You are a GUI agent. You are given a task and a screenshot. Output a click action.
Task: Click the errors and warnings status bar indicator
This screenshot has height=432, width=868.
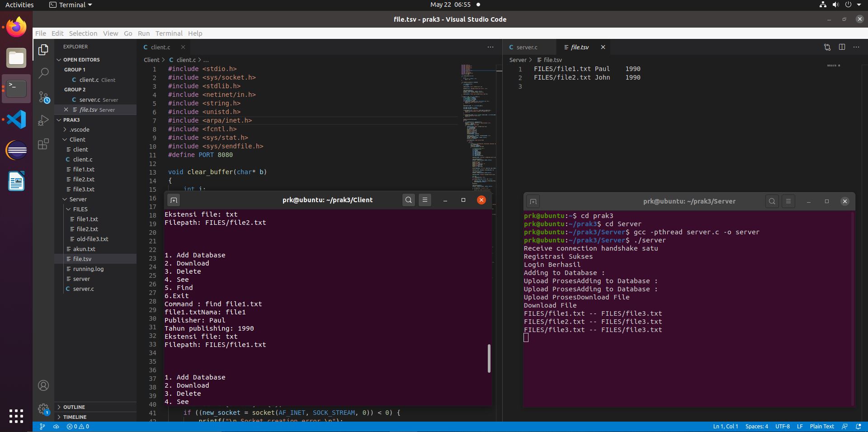point(78,427)
